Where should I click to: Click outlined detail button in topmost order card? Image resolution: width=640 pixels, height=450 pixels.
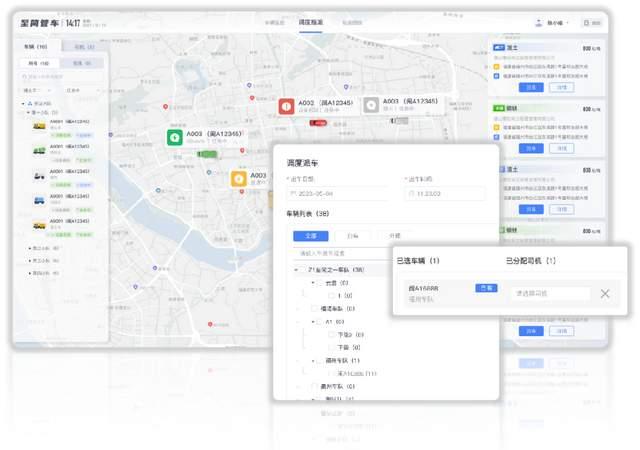[562, 87]
